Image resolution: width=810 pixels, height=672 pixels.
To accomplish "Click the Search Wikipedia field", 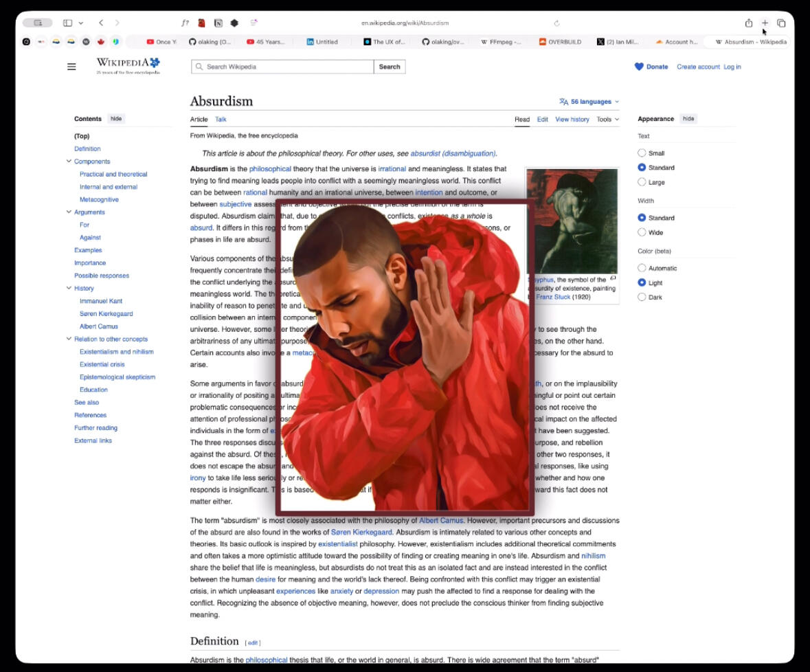I will (282, 67).
